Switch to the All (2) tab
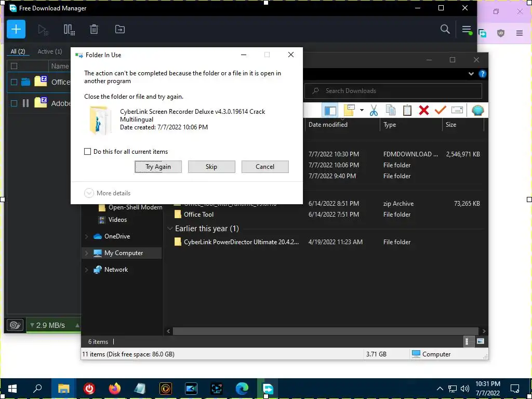This screenshot has width=532, height=399. pyautogui.click(x=18, y=51)
